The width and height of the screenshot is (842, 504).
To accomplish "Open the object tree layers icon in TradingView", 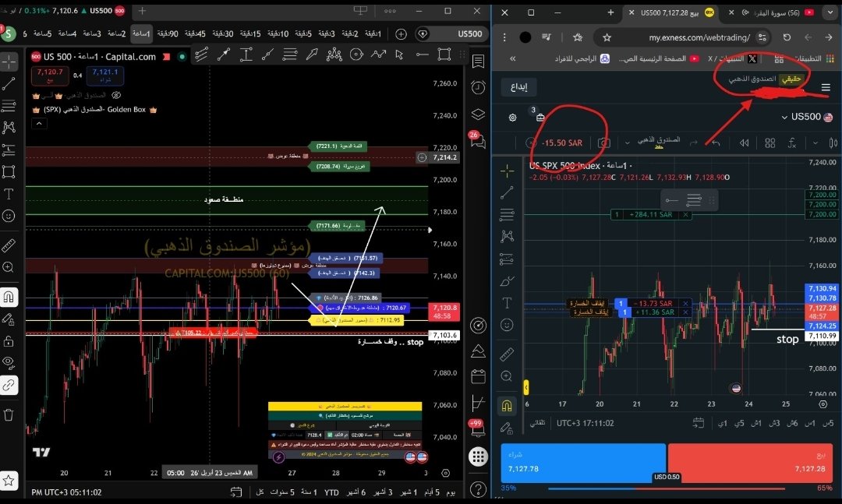I will click(x=478, y=114).
